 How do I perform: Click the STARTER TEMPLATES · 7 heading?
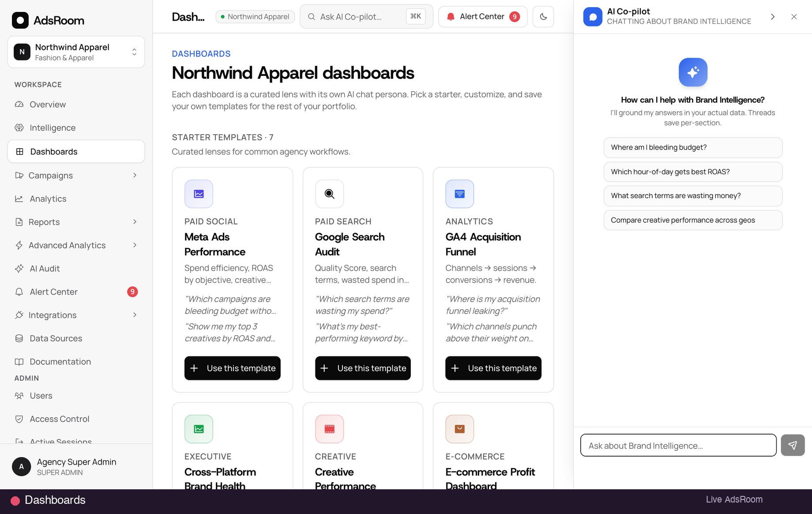[x=223, y=137]
